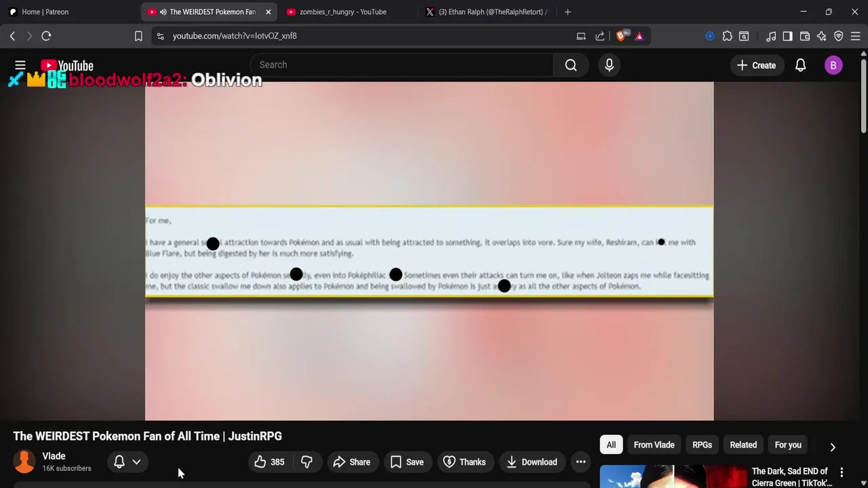Open Leo AI sparkle icon

822,36
